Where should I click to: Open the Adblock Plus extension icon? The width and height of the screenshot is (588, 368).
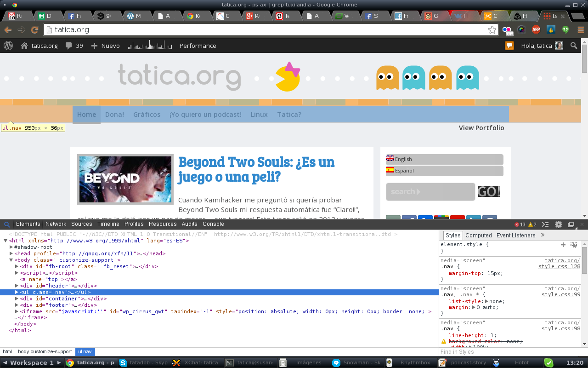536,30
